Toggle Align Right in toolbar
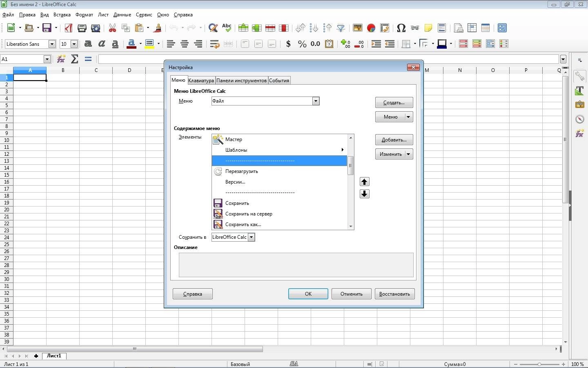 coord(198,44)
